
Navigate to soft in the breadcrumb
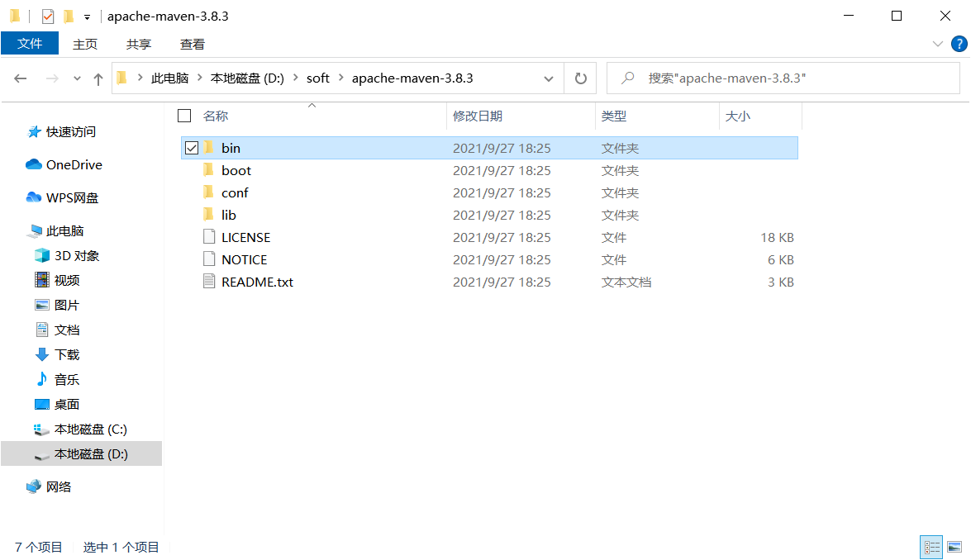(317, 78)
